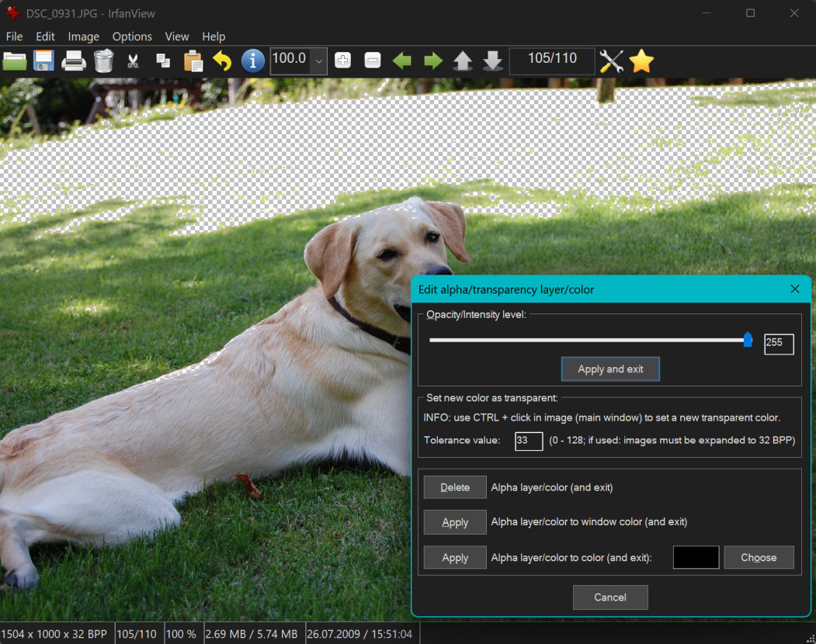Click the Tolerance value input field
816x644 pixels.
[528, 441]
